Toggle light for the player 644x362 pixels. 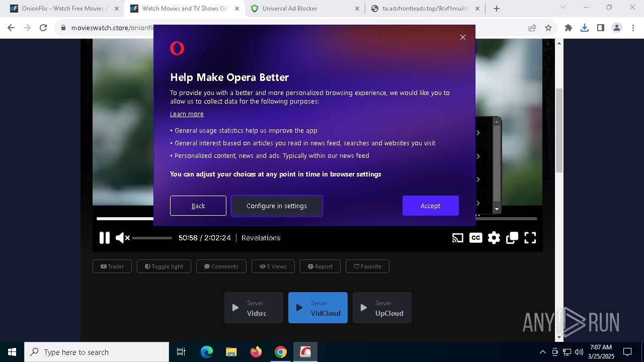(x=164, y=266)
